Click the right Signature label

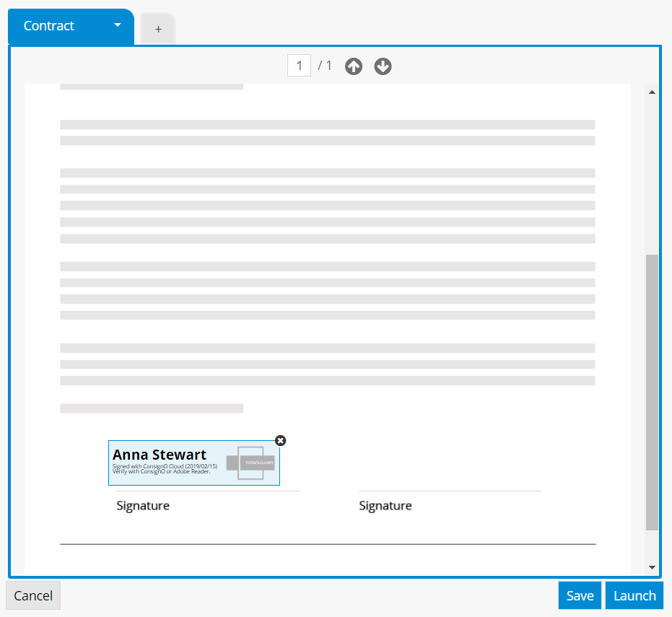point(385,506)
